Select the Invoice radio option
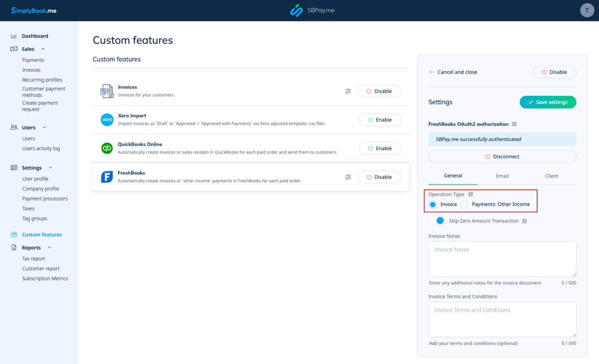This screenshot has height=364, width=599. 433,204
